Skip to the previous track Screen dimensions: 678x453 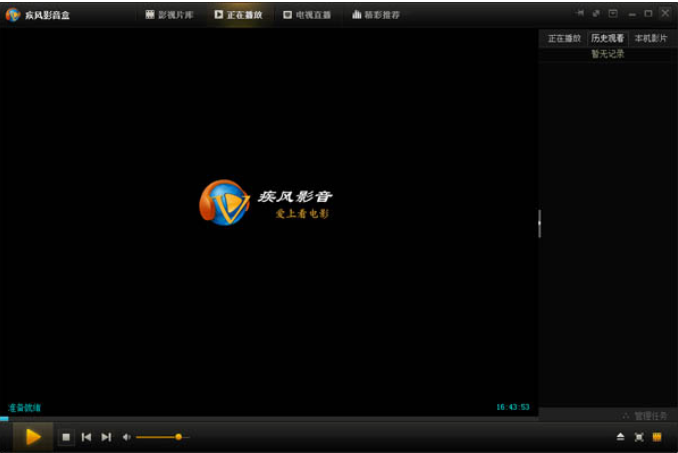[86, 437]
